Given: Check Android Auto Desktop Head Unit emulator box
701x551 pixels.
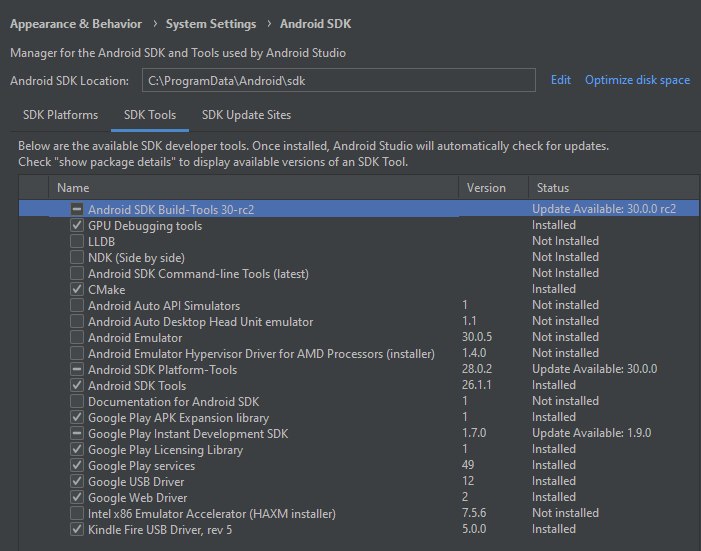Looking at the screenshot, I should tap(77, 322).
